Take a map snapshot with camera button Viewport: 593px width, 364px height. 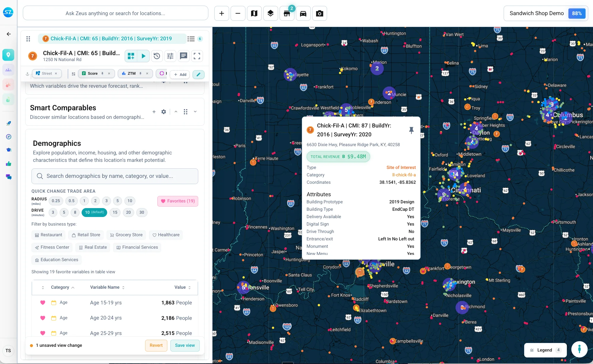pyautogui.click(x=320, y=13)
